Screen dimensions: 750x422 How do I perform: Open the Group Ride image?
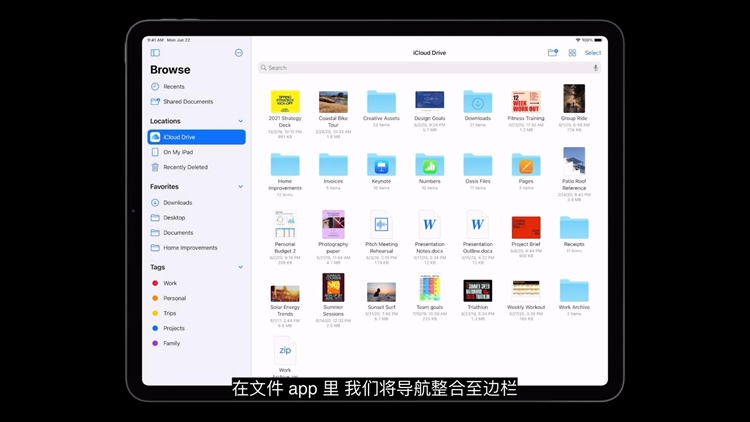tap(574, 99)
